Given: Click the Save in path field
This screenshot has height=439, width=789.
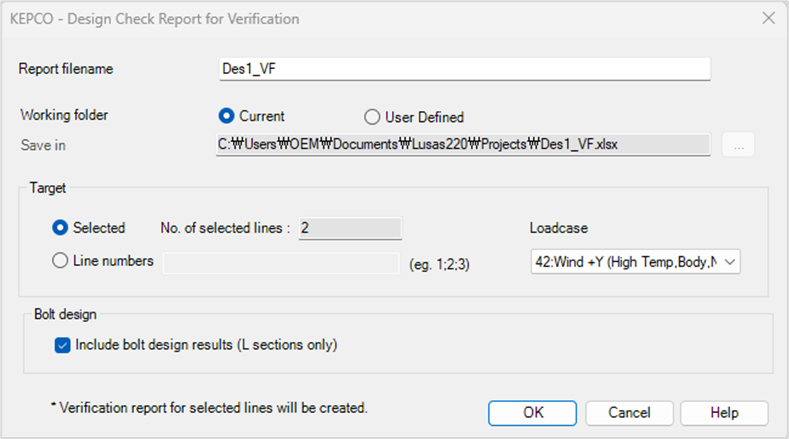Looking at the screenshot, I should coord(463,145).
